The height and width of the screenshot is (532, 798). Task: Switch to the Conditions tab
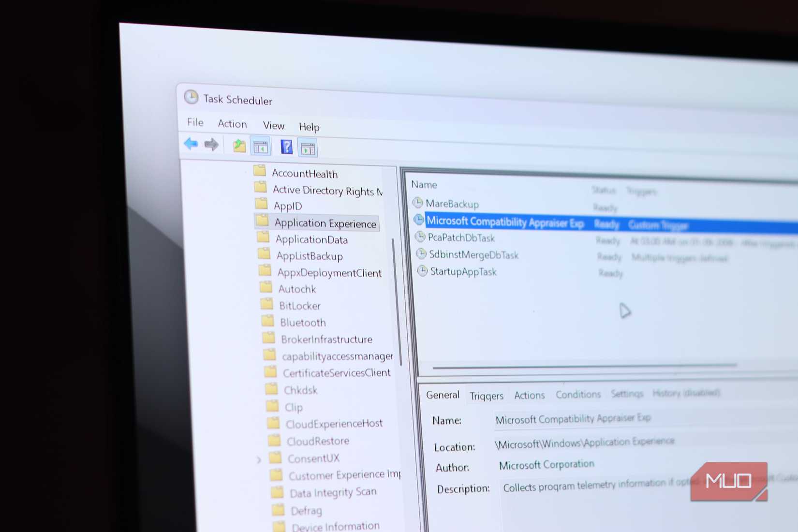(578, 394)
